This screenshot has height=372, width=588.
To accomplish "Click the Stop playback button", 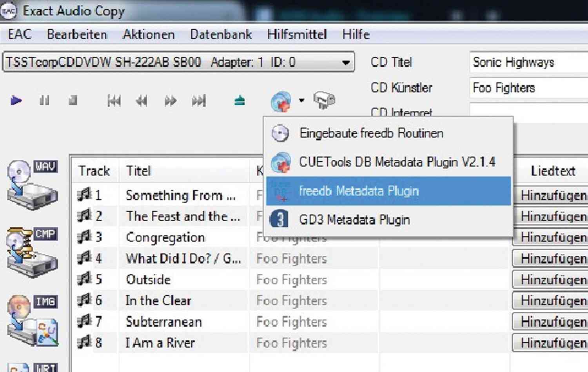I will click(73, 101).
